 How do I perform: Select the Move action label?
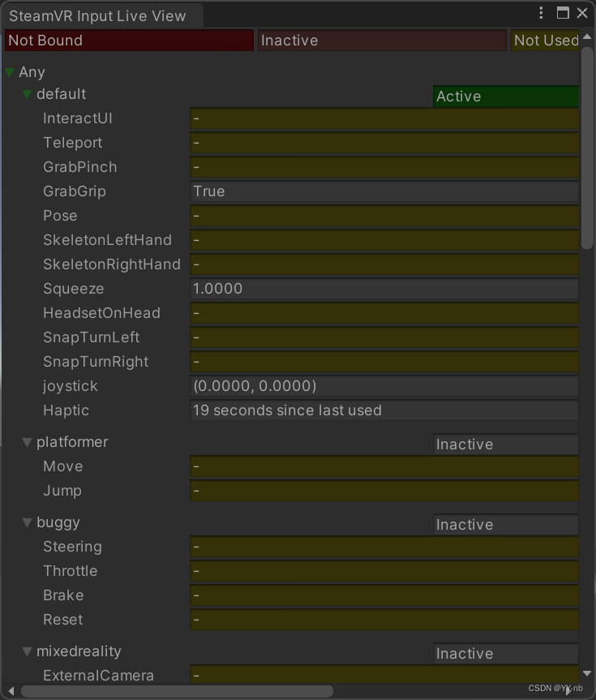[63, 466]
